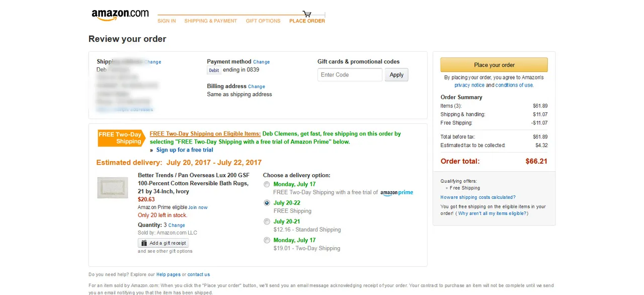Image resolution: width=644 pixels, height=295 pixels.
Task: Click the Place your order button
Action: 494,65
